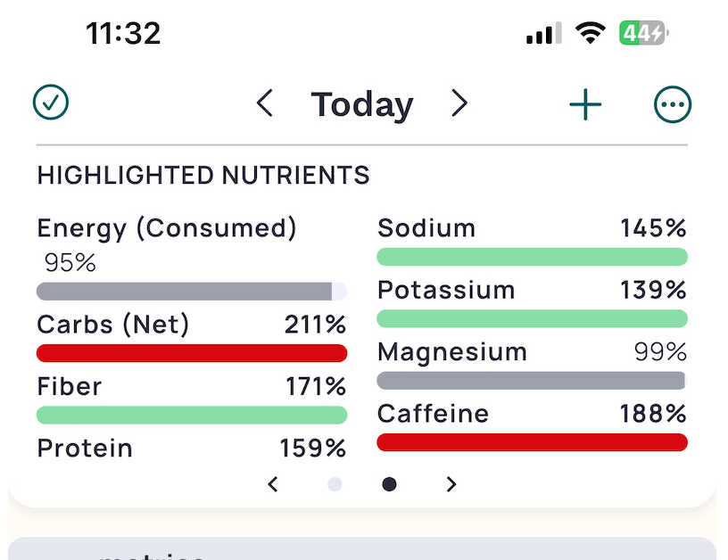This screenshot has height=560, width=728.
Task: Tap the plus icon to add entry
Action: [x=585, y=105]
